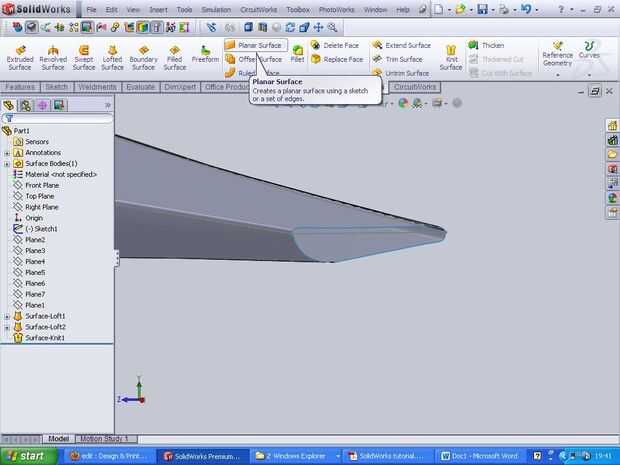Open the DimXpertManager tab icon

click(x=59, y=105)
